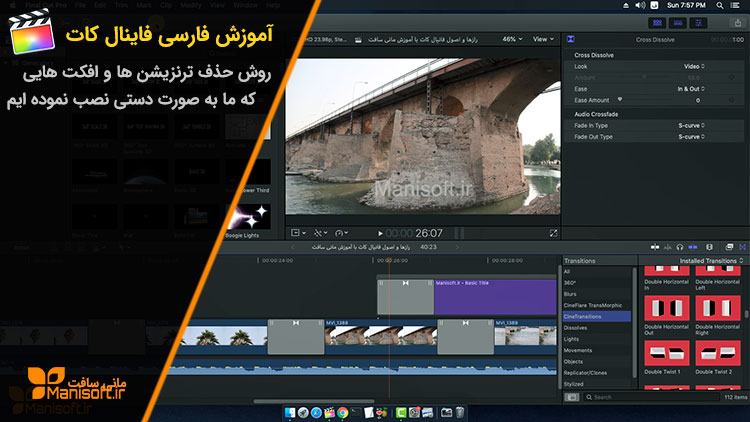Open the viewer zoom 46% dropdown

click(512, 39)
